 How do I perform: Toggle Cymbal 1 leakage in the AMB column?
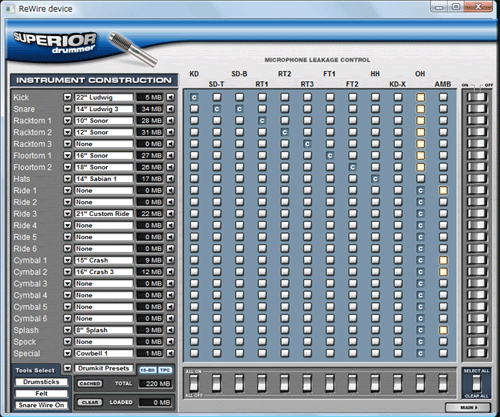443,260
